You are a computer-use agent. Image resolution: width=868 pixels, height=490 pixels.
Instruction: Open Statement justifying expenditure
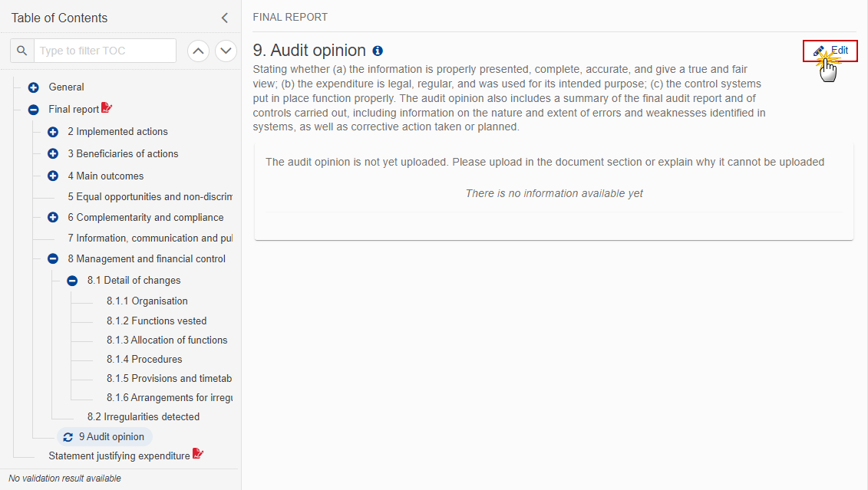(x=119, y=455)
